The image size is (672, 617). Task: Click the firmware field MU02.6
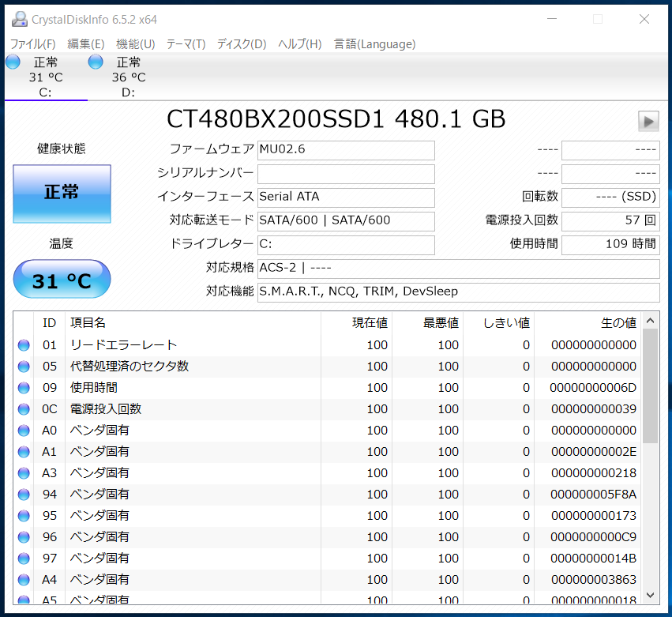[347, 150]
